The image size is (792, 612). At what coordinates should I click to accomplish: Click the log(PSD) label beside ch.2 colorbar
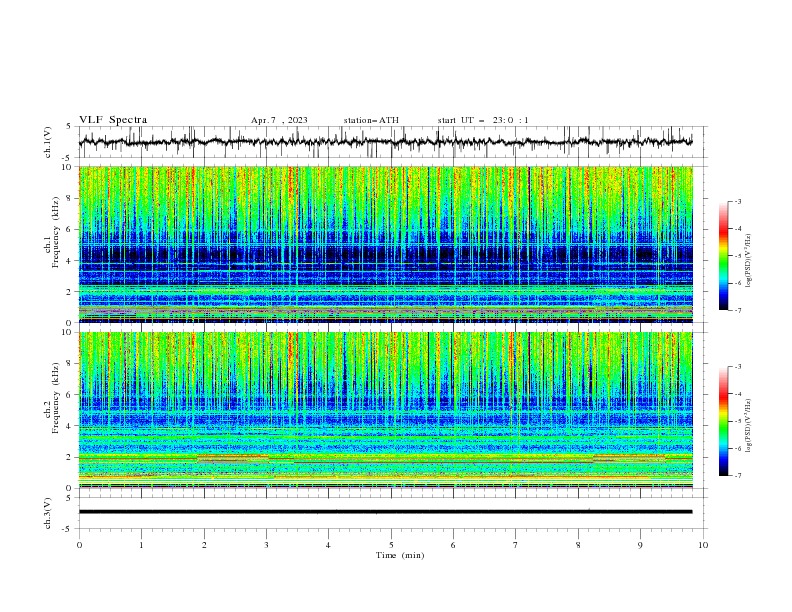tap(749, 425)
